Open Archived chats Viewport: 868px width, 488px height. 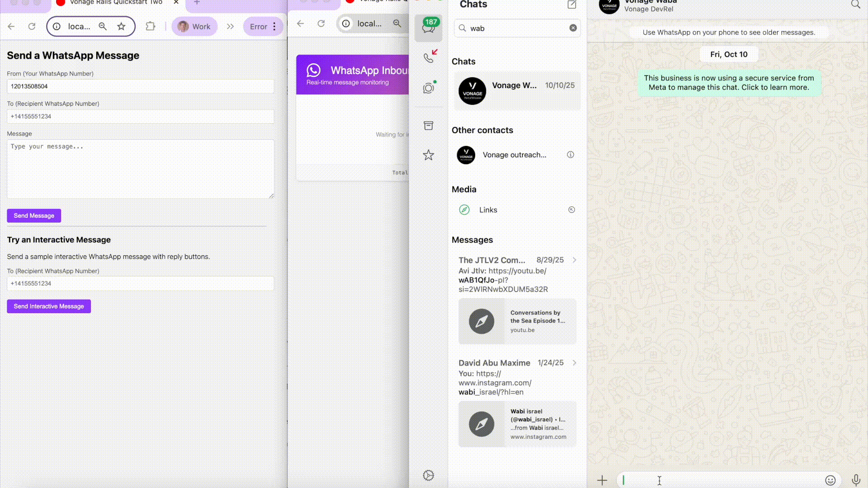[428, 126]
